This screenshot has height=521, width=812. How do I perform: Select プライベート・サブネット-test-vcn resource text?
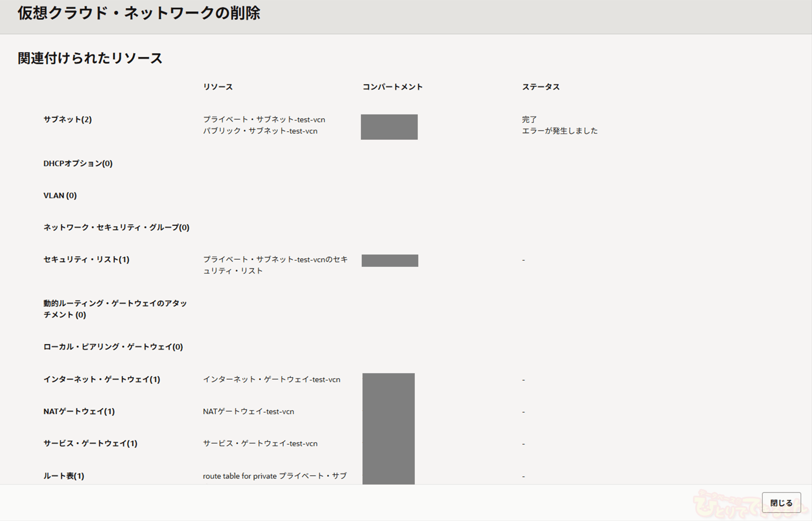(x=264, y=120)
